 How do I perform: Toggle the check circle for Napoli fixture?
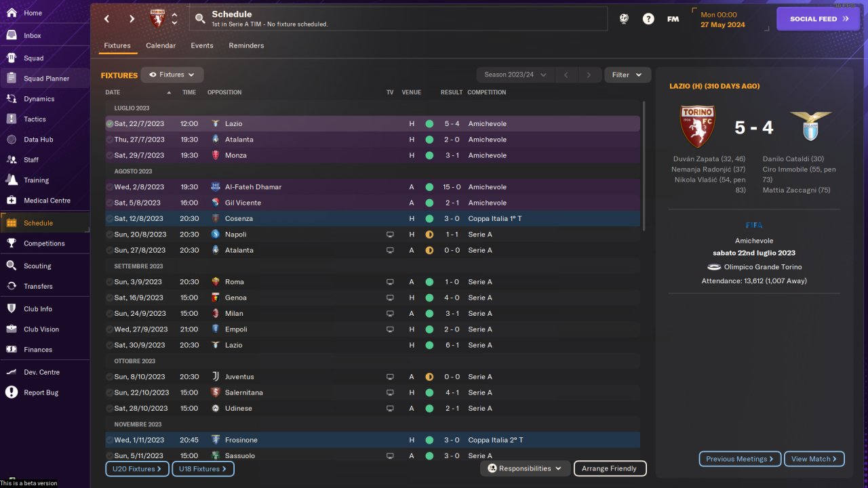pyautogui.click(x=109, y=235)
